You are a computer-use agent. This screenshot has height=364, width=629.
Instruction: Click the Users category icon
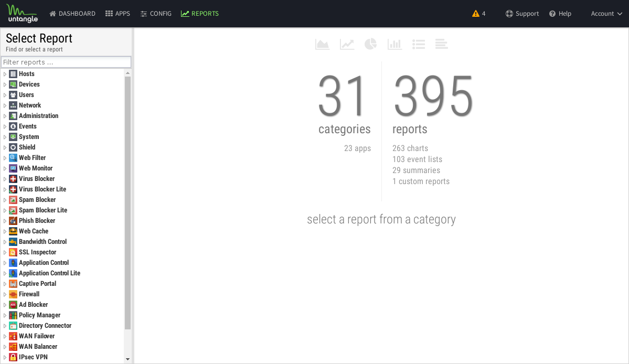pos(13,94)
